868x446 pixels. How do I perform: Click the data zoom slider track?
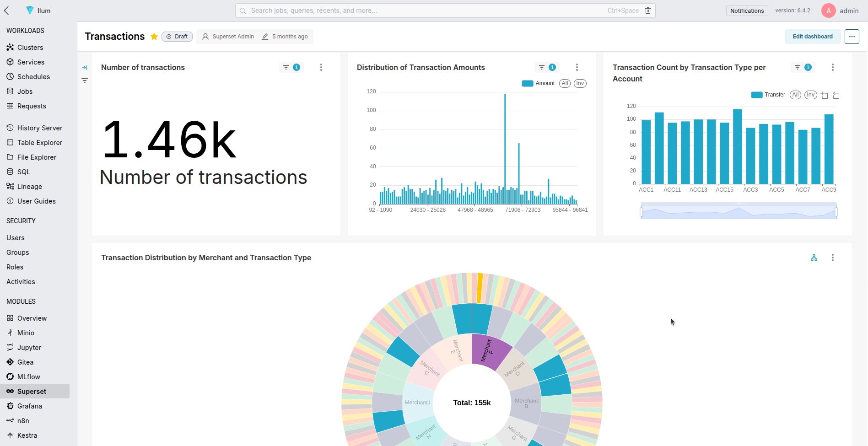(739, 212)
